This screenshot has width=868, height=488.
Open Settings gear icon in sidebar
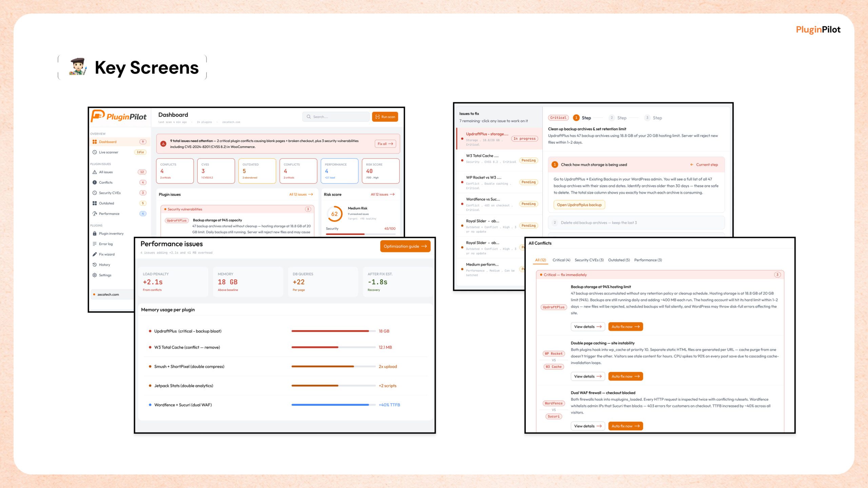point(95,275)
